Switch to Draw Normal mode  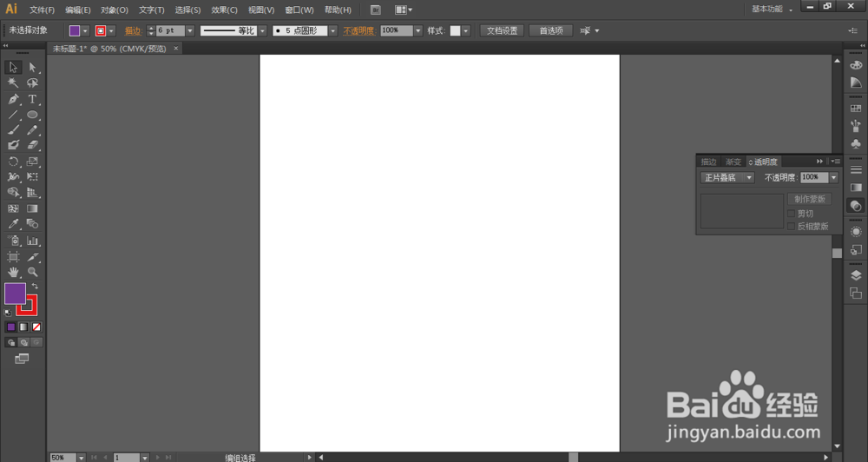[10, 342]
